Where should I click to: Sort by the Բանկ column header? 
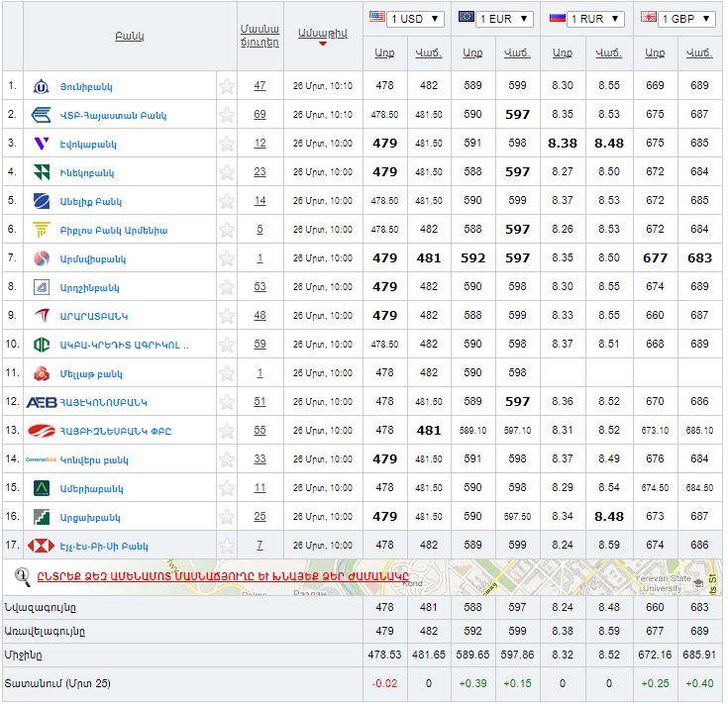point(129,37)
